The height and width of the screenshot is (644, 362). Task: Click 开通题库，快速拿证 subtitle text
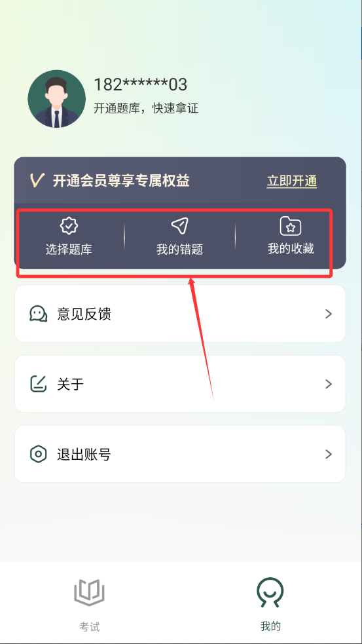tap(146, 109)
